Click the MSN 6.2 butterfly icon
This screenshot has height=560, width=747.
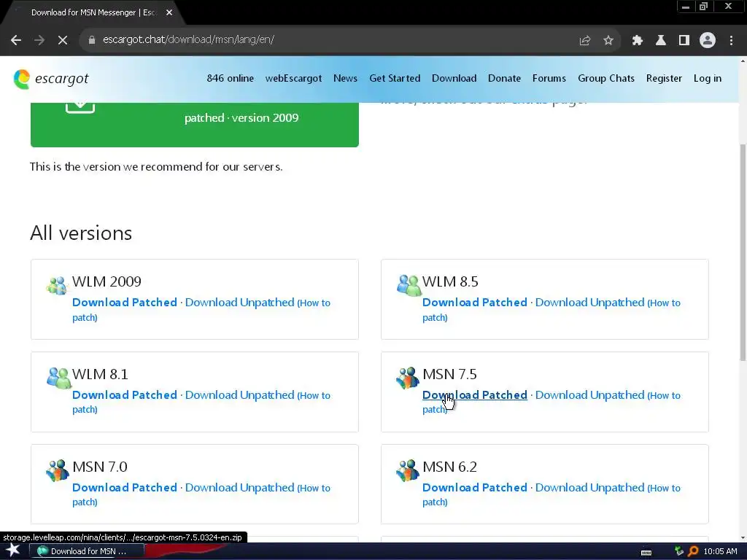tap(407, 470)
